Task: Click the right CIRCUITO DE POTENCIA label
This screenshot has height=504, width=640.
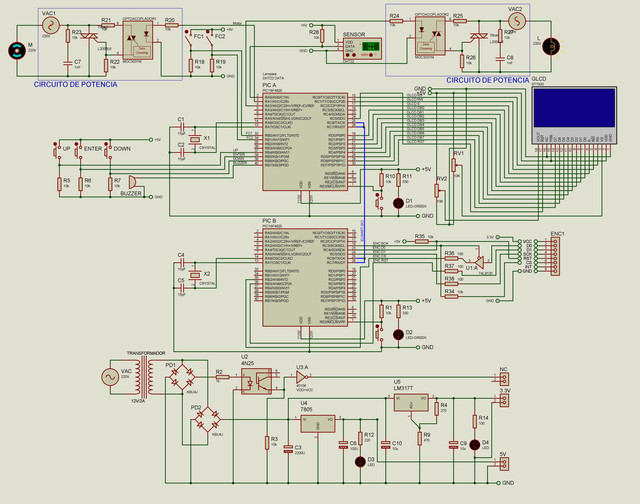Action: [x=488, y=80]
